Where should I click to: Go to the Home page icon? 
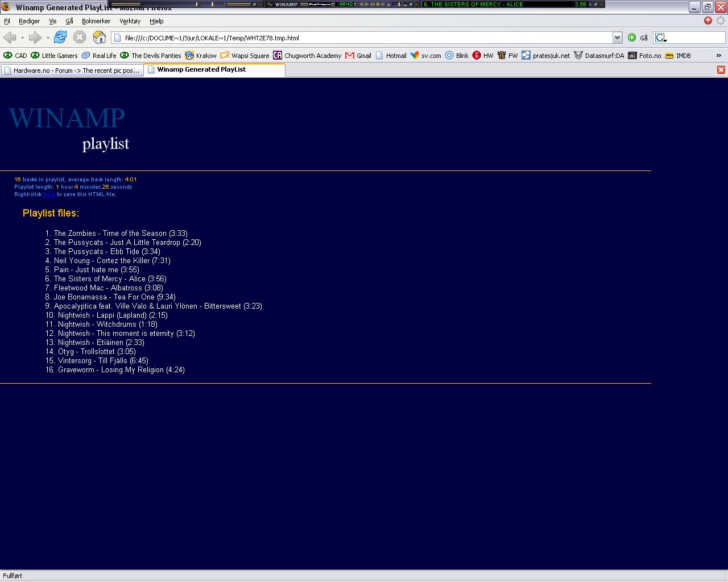(x=100, y=38)
